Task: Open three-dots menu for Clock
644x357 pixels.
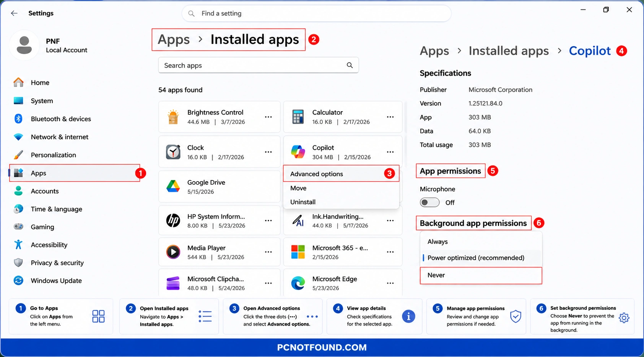Action: tap(268, 152)
